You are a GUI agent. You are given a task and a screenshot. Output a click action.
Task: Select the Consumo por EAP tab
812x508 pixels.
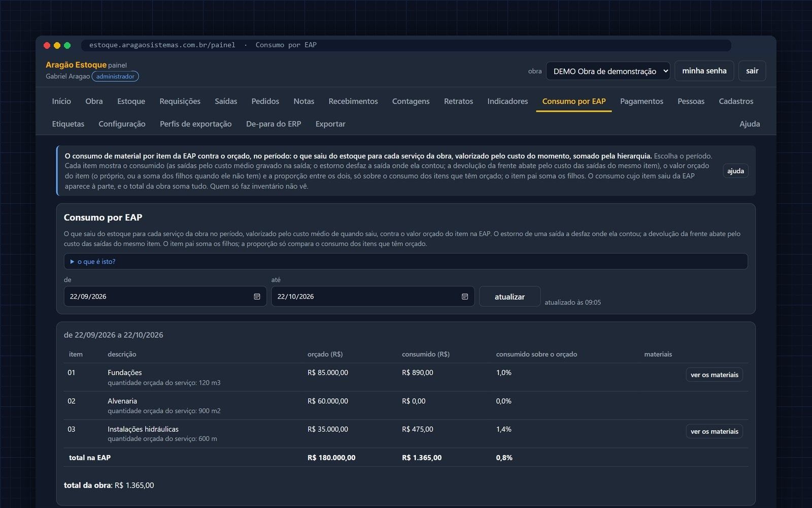click(573, 101)
